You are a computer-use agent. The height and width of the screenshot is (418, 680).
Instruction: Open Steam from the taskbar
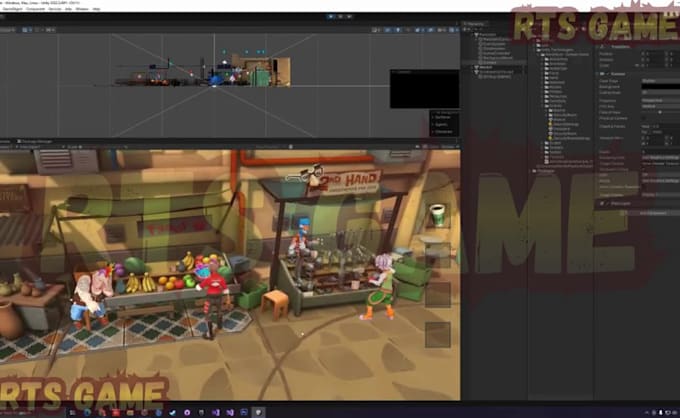click(x=173, y=412)
